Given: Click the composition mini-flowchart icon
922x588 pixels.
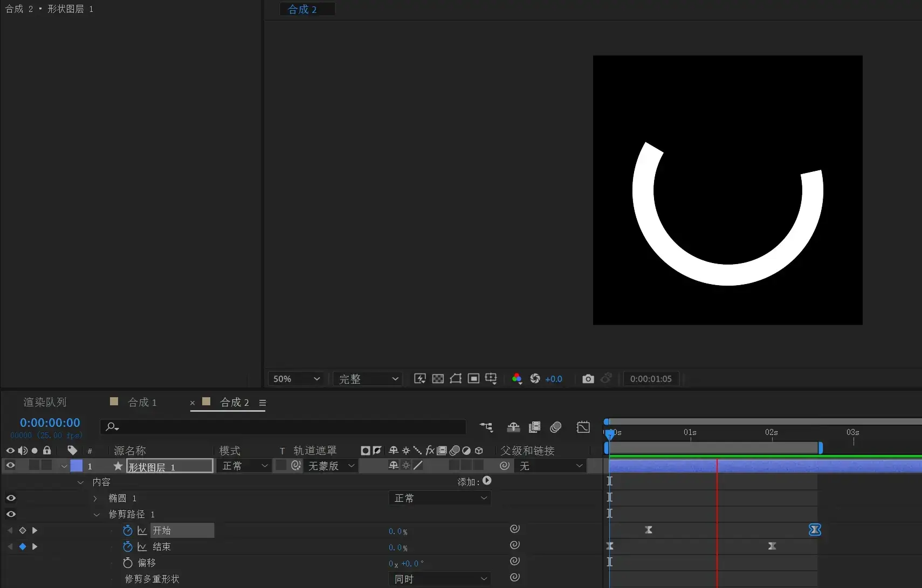Looking at the screenshot, I should click(x=486, y=427).
